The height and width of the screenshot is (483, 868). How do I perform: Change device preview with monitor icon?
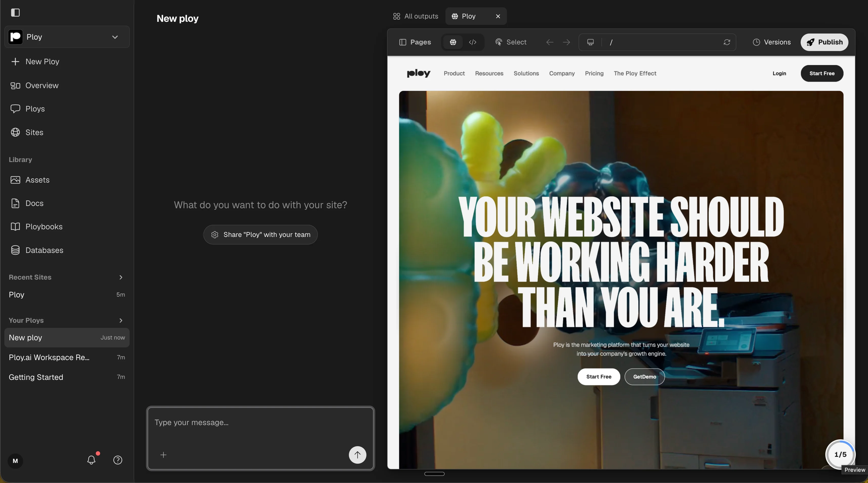click(x=590, y=42)
